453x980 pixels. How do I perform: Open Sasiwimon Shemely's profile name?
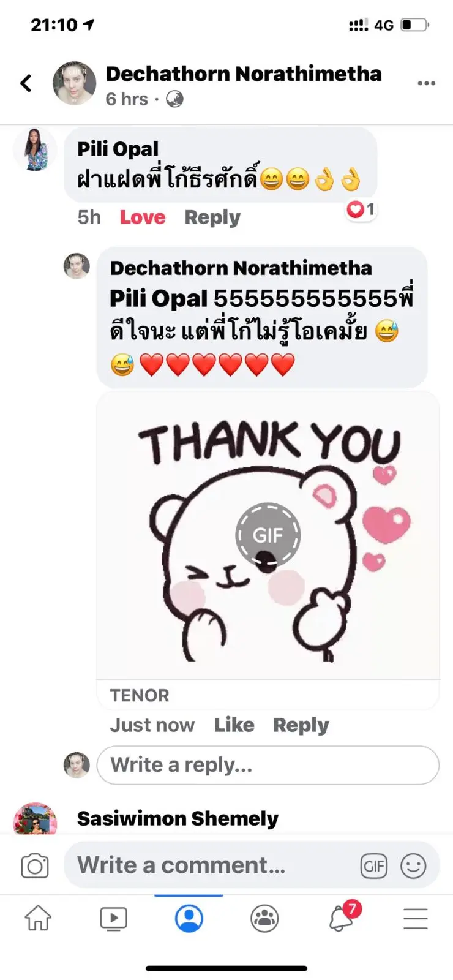coord(178,818)
